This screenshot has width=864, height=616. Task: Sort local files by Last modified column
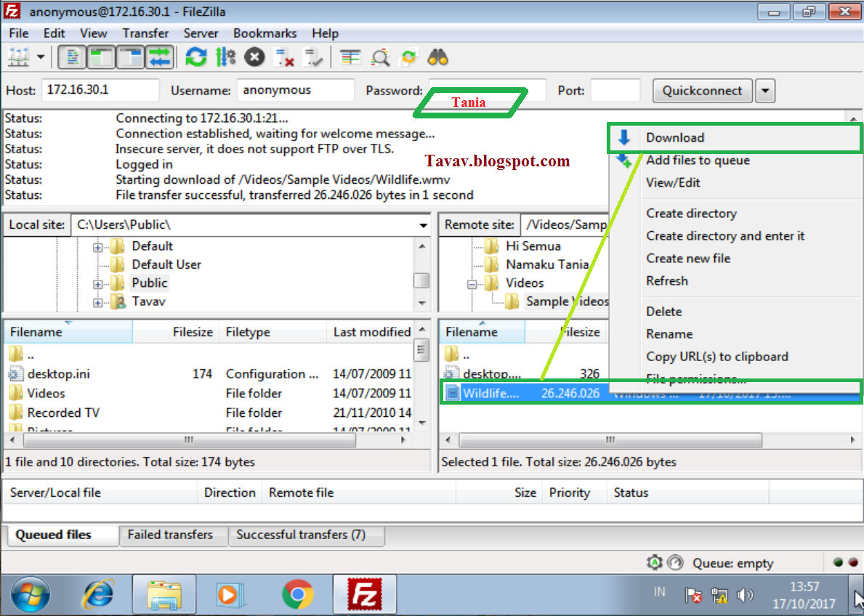(x=370, y=332)
